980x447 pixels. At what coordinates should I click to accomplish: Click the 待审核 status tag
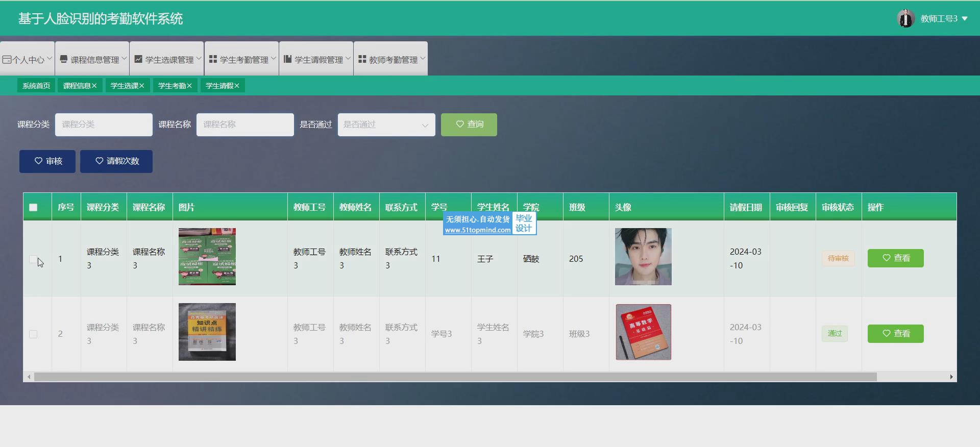tap(838, 258)
